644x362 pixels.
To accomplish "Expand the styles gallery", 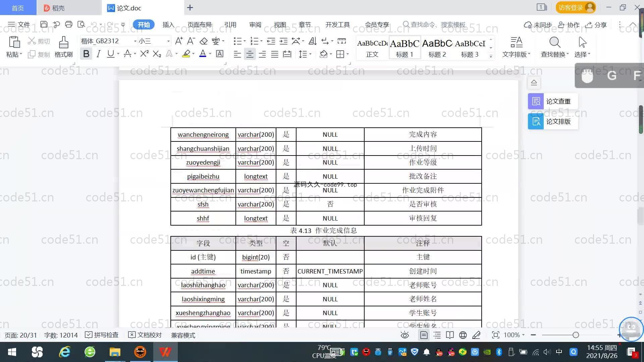I will pos(491,56).
